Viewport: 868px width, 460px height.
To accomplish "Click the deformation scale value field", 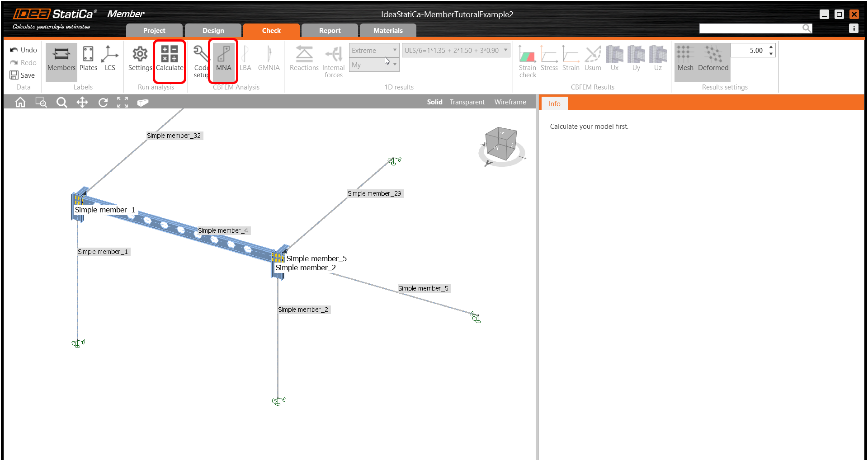I will [749, 50].
